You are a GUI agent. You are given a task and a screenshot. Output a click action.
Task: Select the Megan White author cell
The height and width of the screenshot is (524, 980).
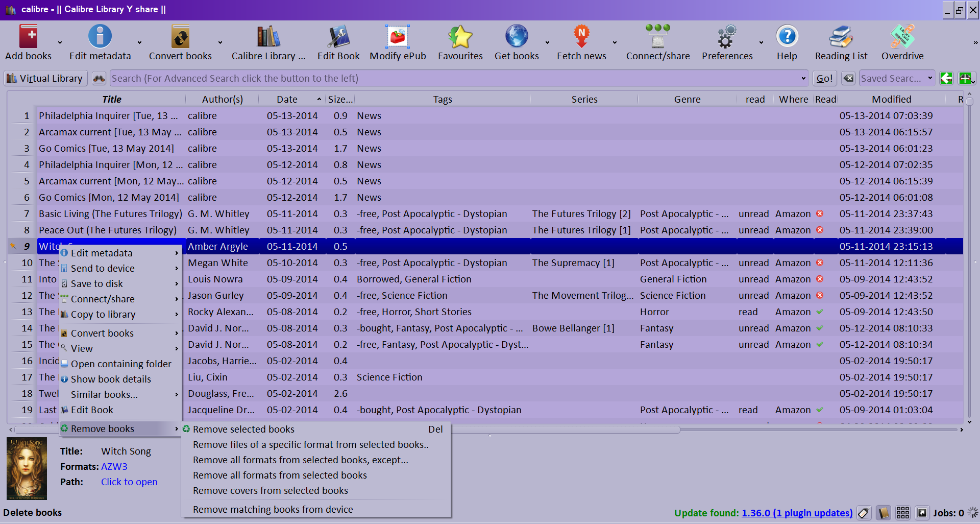223,263
